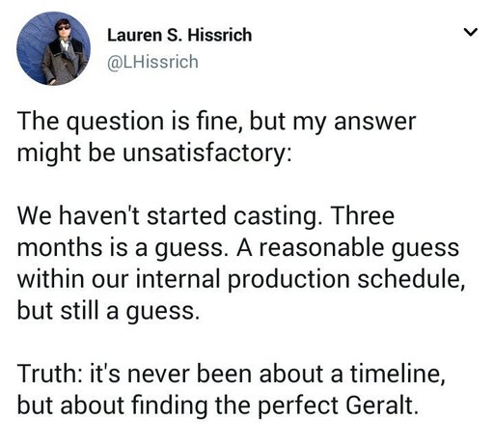Click the text 'might be unsatisfactory:'
This screenshot has width=494, height=448.
click(x=154, y=154)
